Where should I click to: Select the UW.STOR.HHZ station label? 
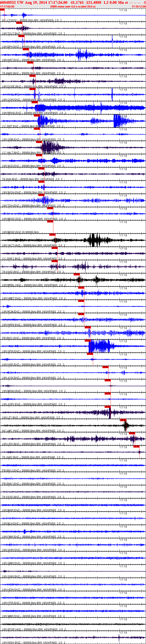tap(34, 630)
